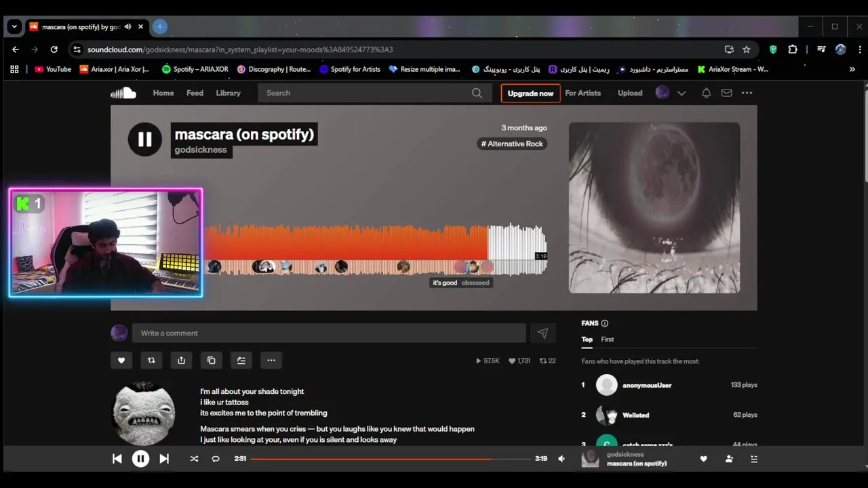Follow artist icon in bottom player bar
868x488 pixels.
coord(729,459)
